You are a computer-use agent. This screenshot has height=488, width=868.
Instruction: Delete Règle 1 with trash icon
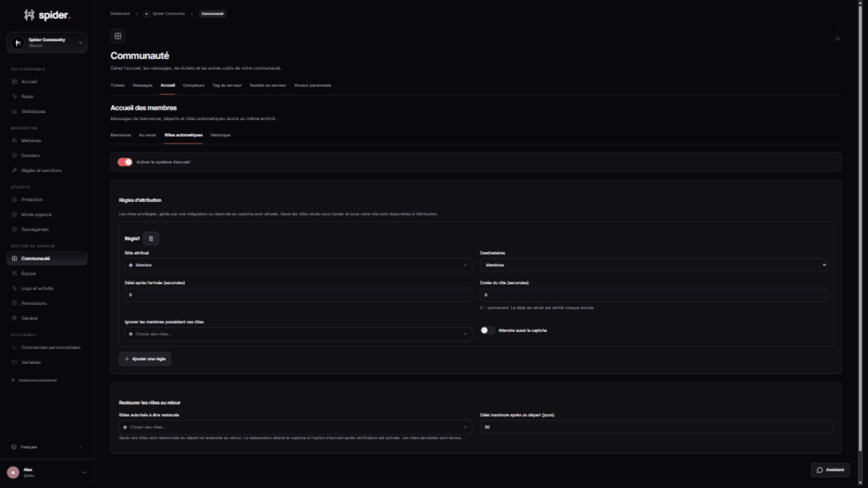(x=151, y=239)
